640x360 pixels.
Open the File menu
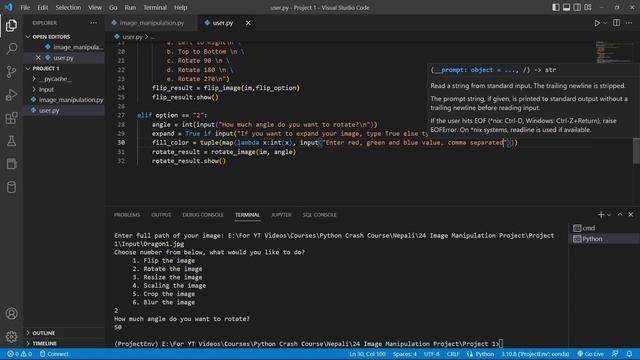click(x=25, y=7)
